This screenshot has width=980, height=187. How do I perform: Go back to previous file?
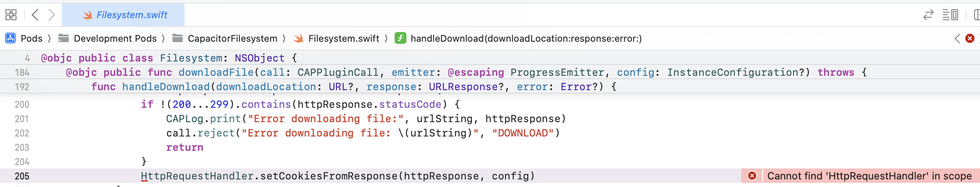(x=35, y=15)
